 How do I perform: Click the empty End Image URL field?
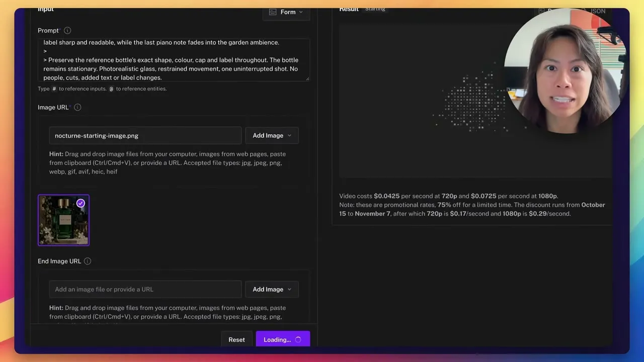145,290
